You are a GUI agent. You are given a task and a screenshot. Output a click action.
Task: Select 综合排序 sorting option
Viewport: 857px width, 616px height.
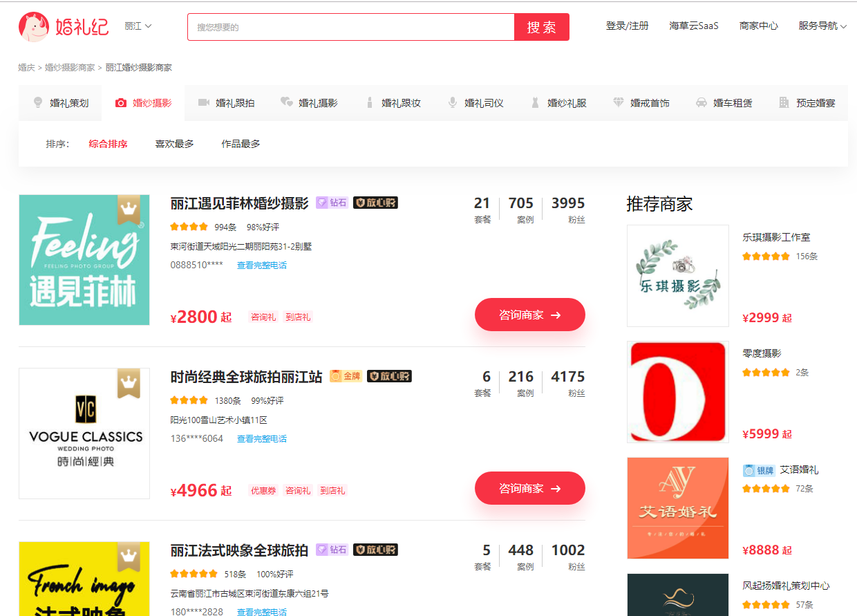(108, 144)
